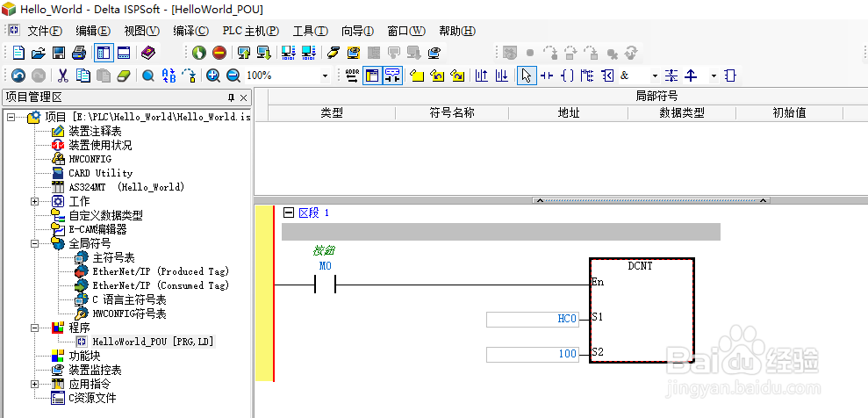Image resolution: width=868 pixels, height=418 pixels.
Task: Close the 项目管理区 panel
Action: coord(244,98)
